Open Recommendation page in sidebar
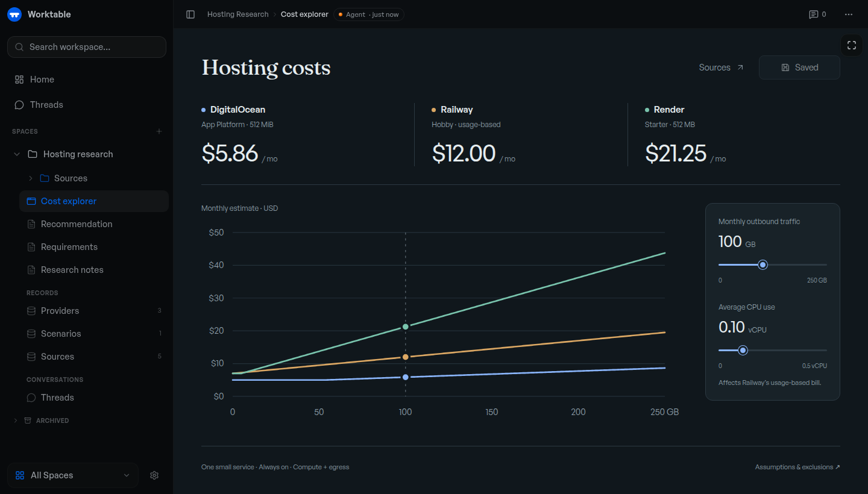The height and width of the screenshot is (494, 868). click(94, 224)
